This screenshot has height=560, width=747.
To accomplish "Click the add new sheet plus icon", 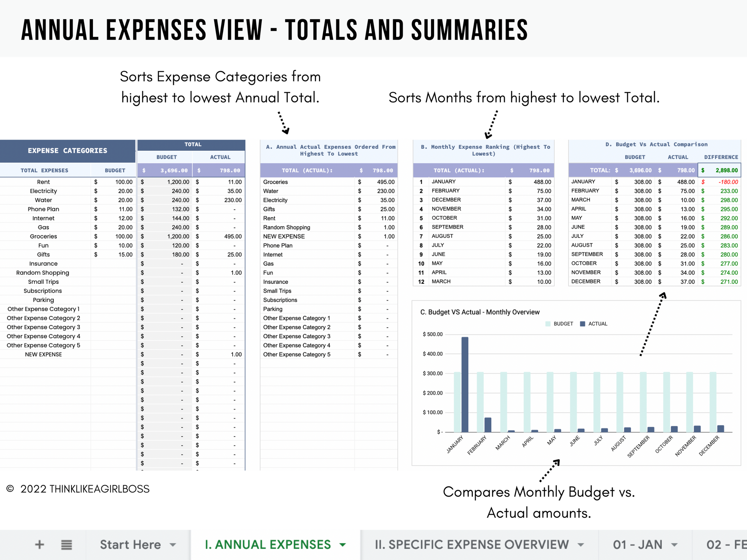I will coord(40,545).
